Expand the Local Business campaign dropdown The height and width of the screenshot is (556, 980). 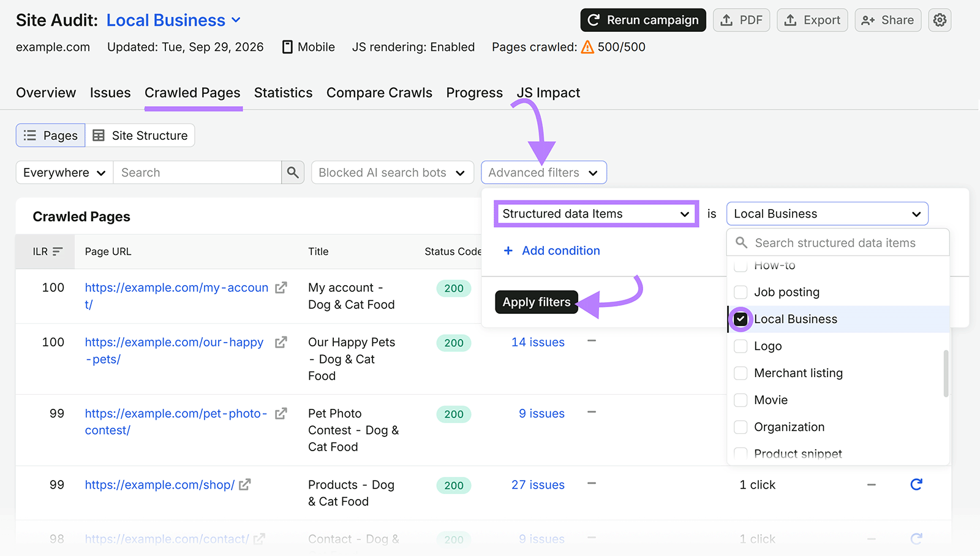174,20
